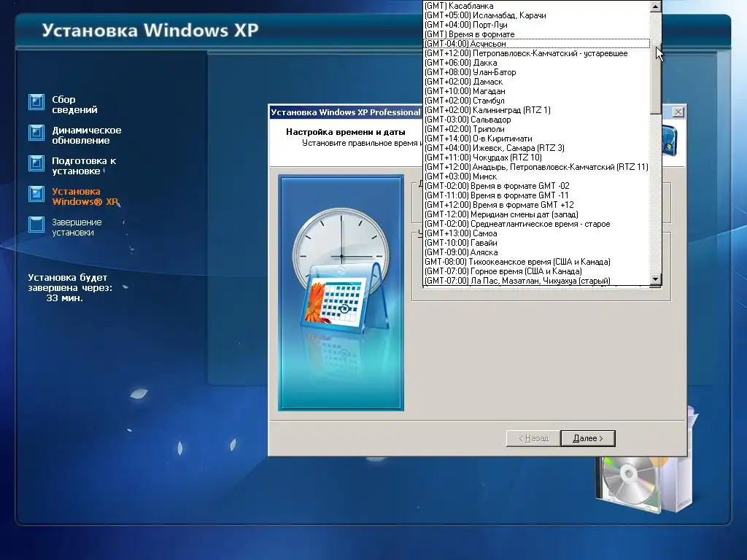This screenshot has height=560, width=747.
Task: Choose Горное время (США и Канада)
Action: pyautogui.click(x=536, y=271)
